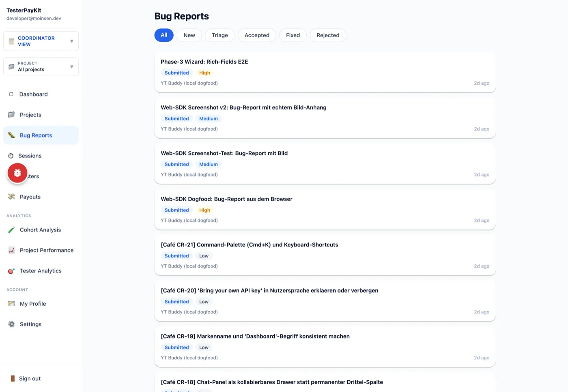Click the Bug Reports caterpillar icon
Image resolution: width=568 pixels, height=392 pixels.
pyautogui.click(x=11, y=135)
